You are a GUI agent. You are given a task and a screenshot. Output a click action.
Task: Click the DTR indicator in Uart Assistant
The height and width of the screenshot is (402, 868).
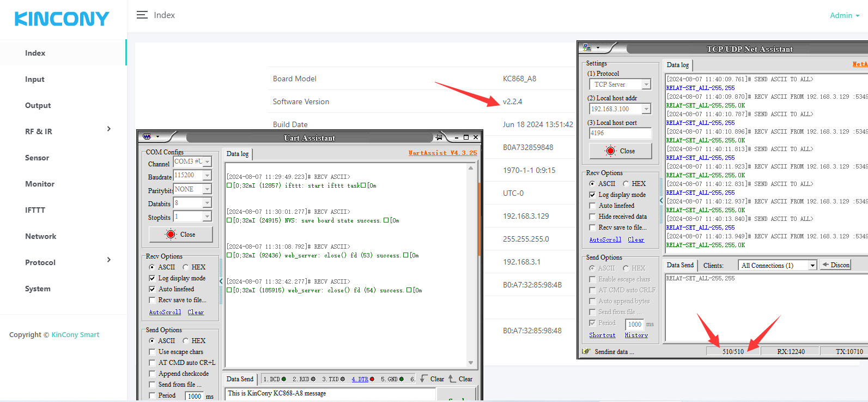tap(363, 379)
